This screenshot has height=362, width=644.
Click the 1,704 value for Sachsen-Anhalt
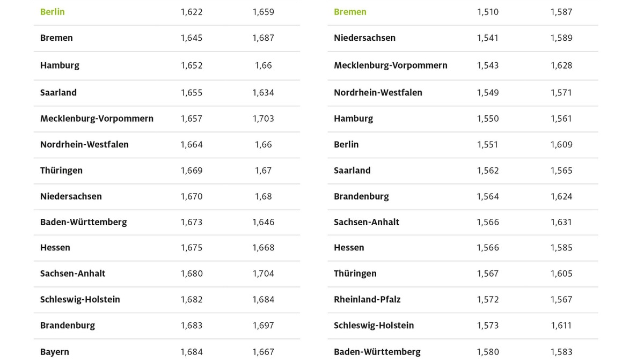[264, 274]
